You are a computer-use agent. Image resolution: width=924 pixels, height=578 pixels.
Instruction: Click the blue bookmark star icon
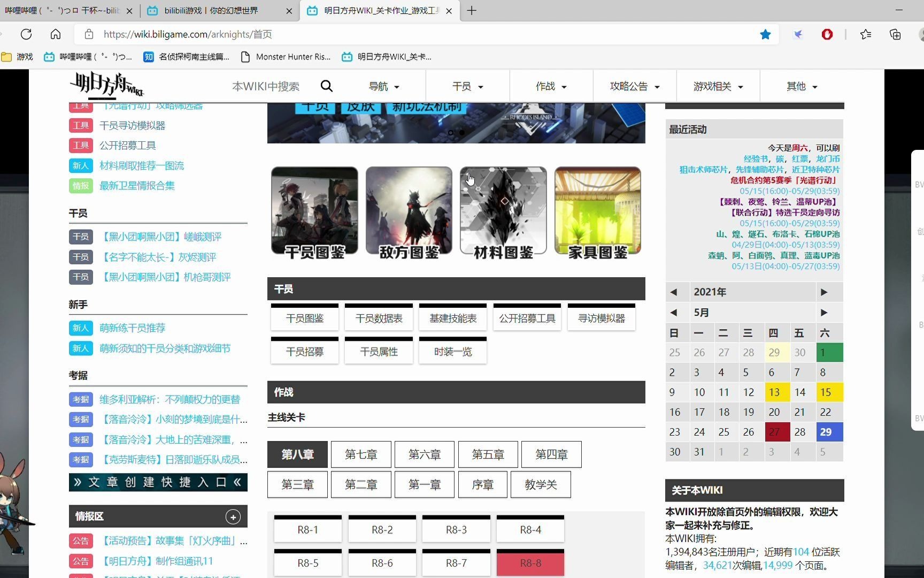(x=765, y=34)
